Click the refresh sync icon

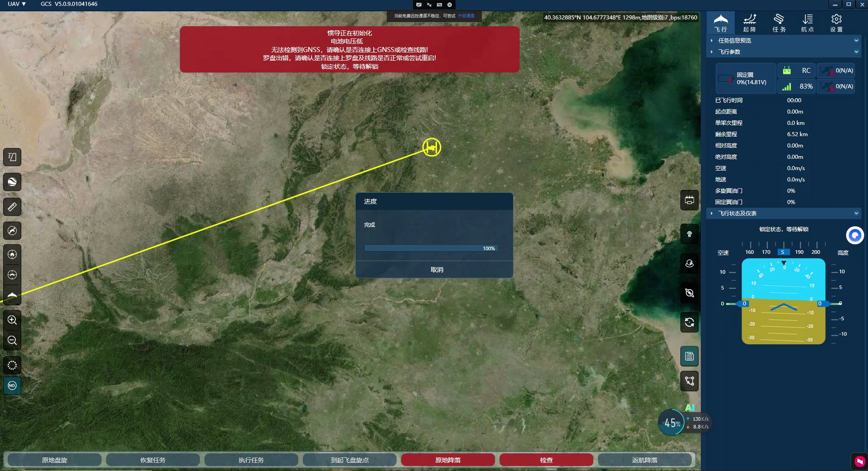[x=689, y=322]
